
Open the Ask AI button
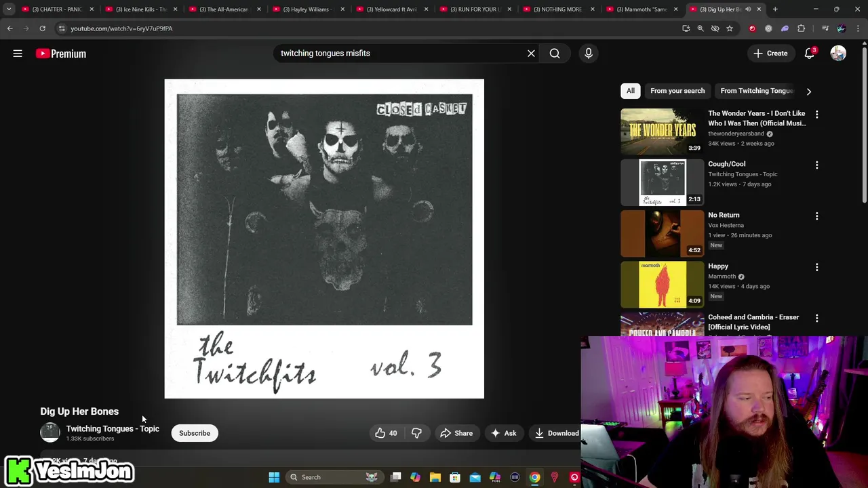[503, 433]
